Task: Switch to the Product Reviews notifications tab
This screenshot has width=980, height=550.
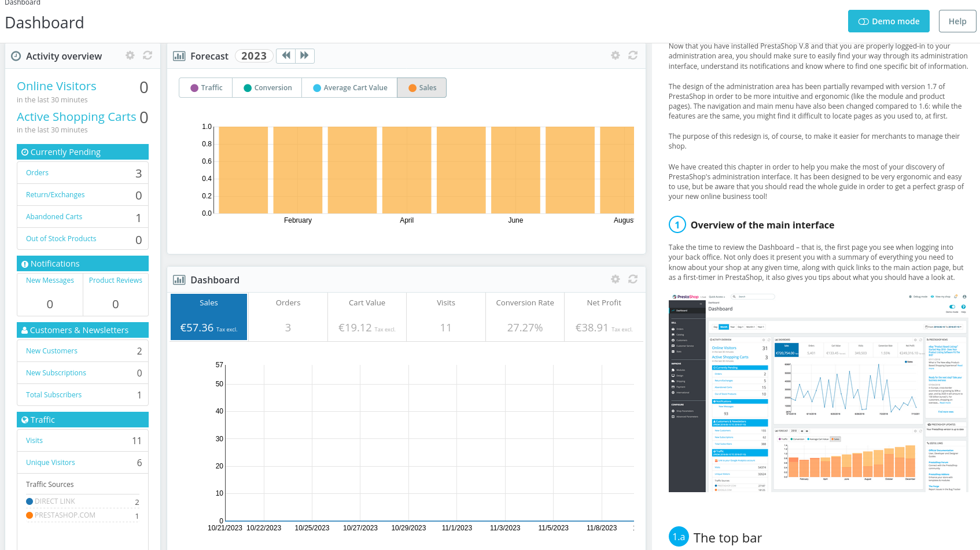Action: 115,280
